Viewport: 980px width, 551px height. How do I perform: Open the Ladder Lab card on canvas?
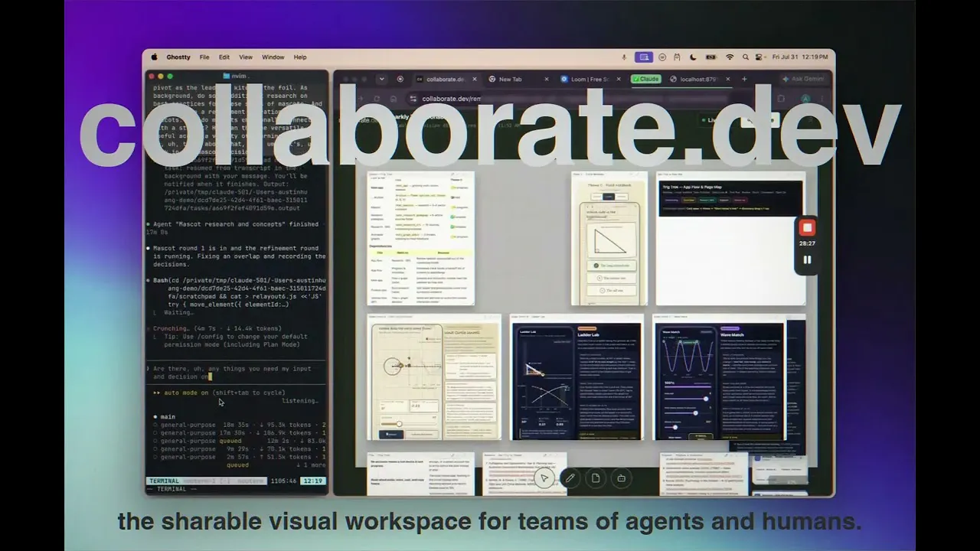[x=577, y=377]
